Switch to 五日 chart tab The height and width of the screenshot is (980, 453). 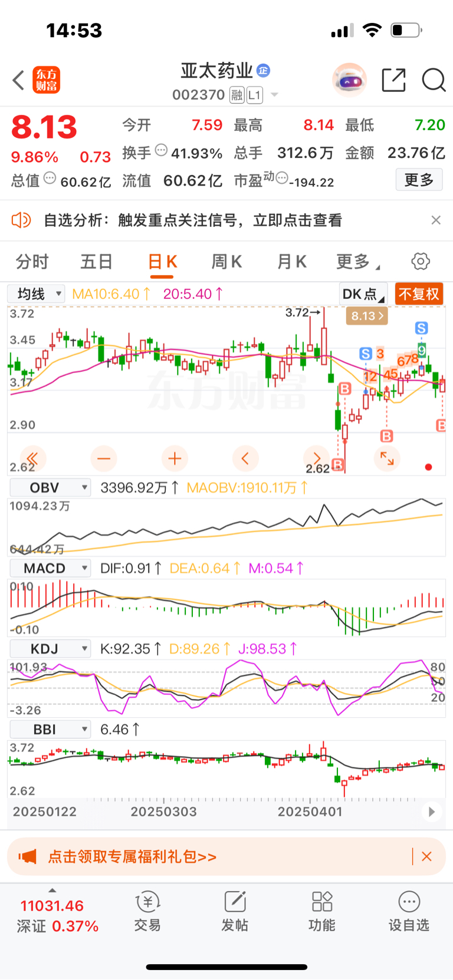[96, 262]
